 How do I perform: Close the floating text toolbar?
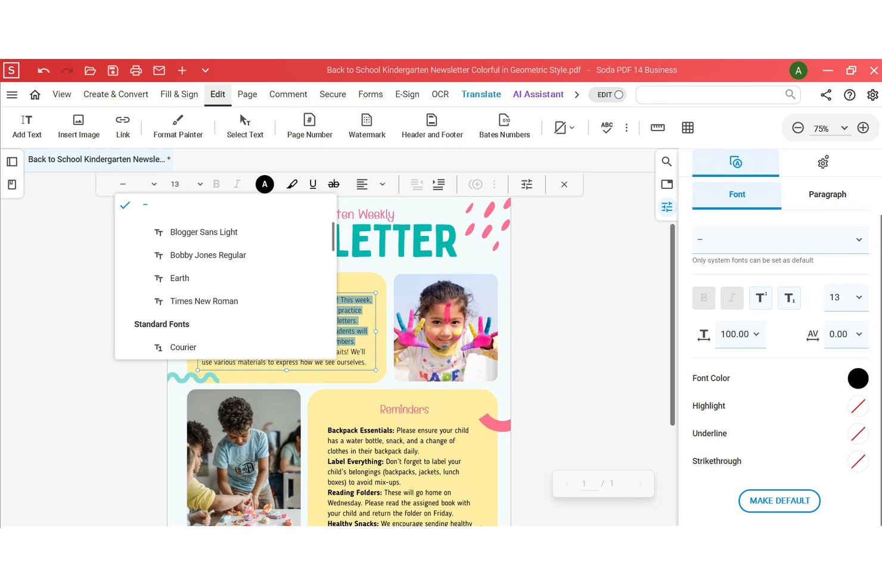pos(564,184)
